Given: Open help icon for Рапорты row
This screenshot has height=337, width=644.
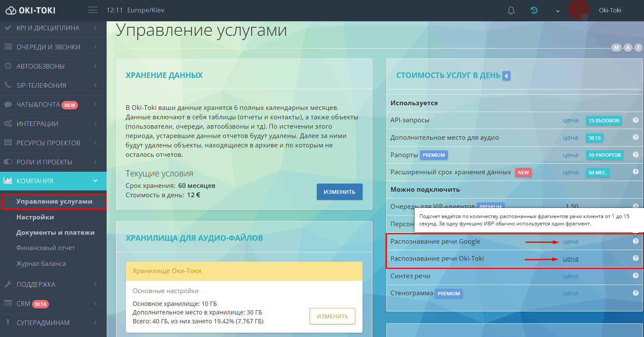Looking at the screenshot, I should click(x=635, y=155).
